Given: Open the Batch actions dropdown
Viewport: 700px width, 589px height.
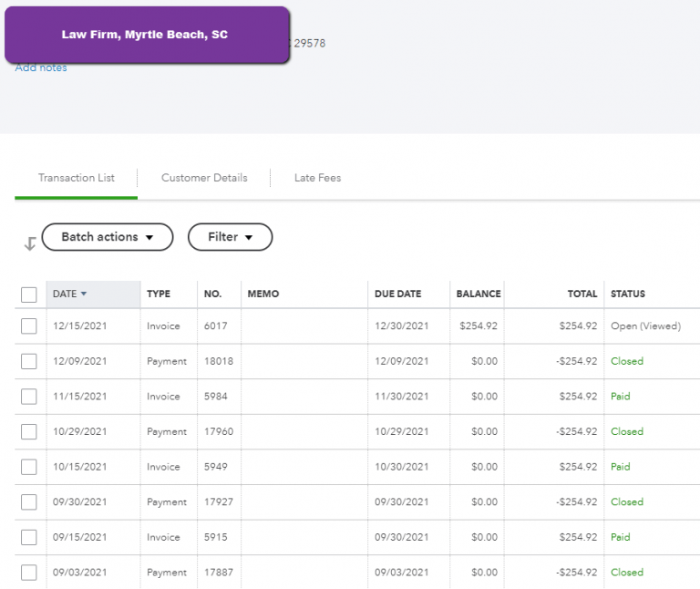Looking at the screenshot, I should [108, 237].
